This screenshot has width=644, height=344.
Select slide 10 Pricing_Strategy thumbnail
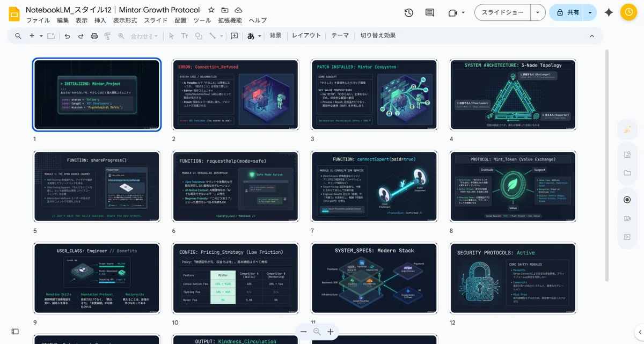tap(235, 278)
